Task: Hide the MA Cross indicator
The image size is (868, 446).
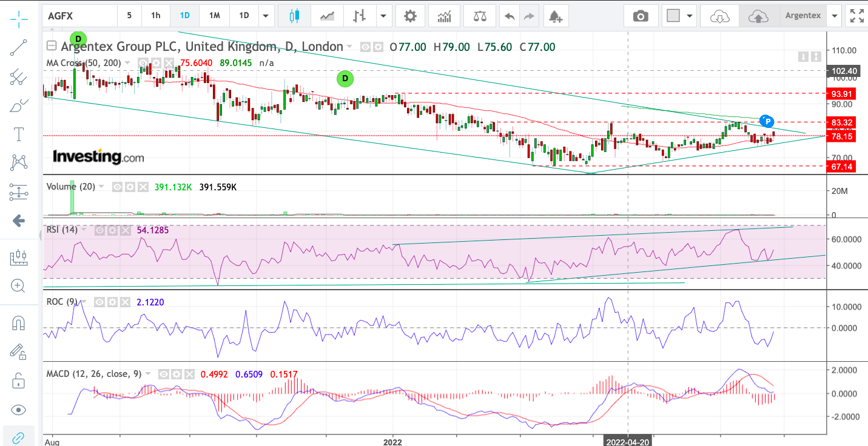Action: pyautogui.click(x=143, y=62)
